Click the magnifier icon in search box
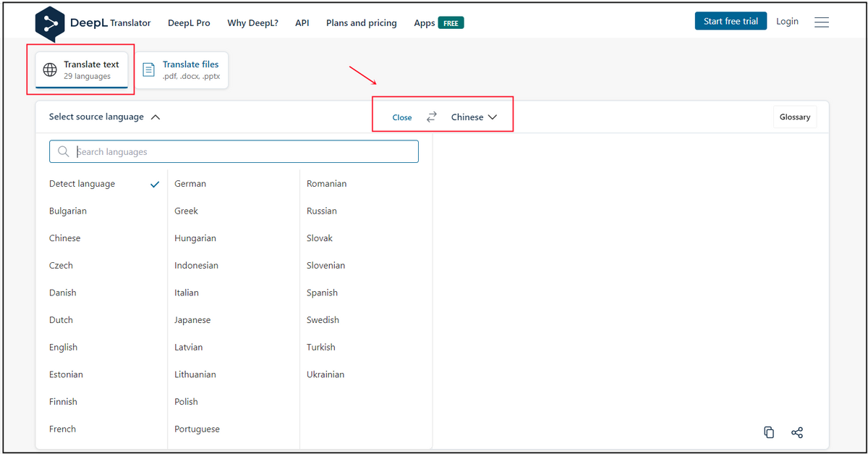The width and height of the screenshot is (868, 454). pos(64,151)
